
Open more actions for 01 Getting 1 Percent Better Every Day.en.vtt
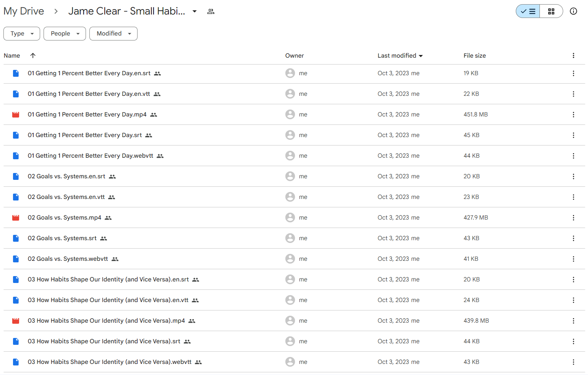(573, 94)
